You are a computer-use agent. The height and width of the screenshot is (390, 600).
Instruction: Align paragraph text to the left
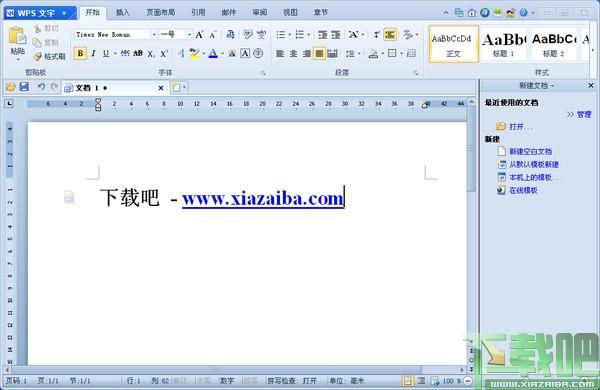click(280, 54)
